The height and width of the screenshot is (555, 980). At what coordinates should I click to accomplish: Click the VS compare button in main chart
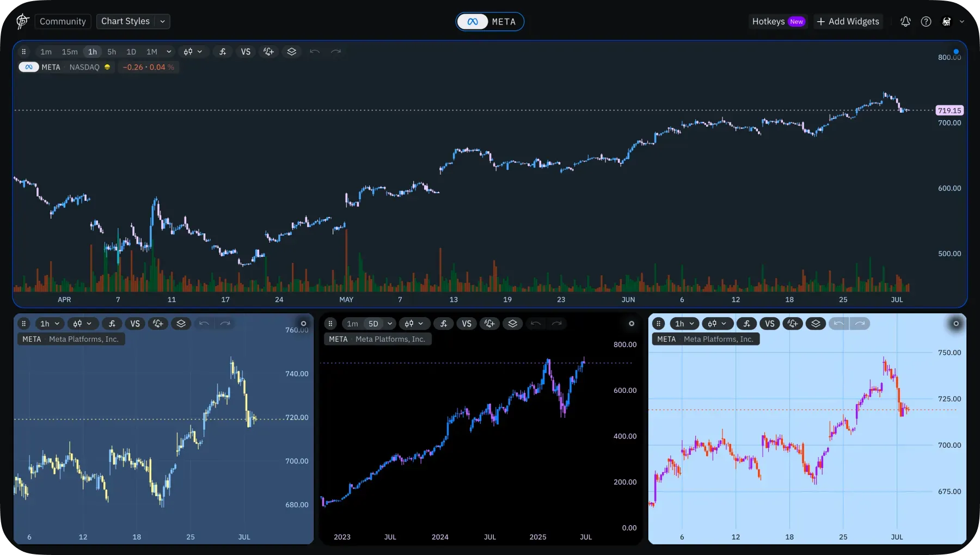(x=246, y=52)
